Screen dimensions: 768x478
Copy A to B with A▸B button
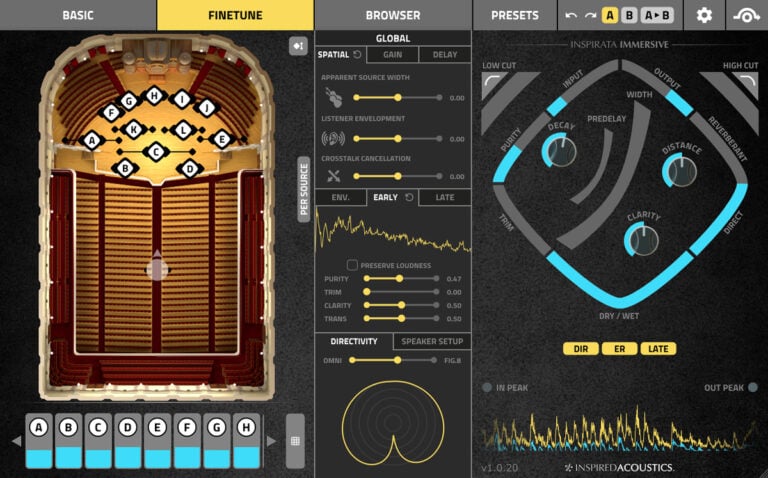coord(657,15)
